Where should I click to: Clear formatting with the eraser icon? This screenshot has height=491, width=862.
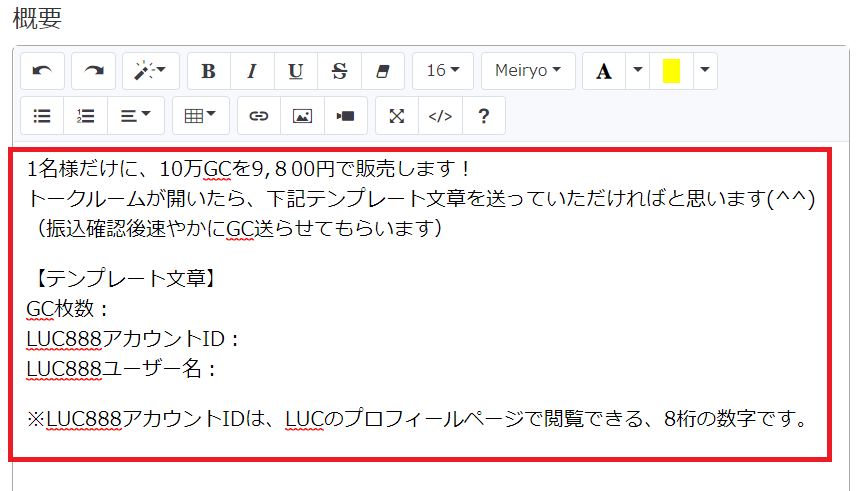[x=383, y=71]
